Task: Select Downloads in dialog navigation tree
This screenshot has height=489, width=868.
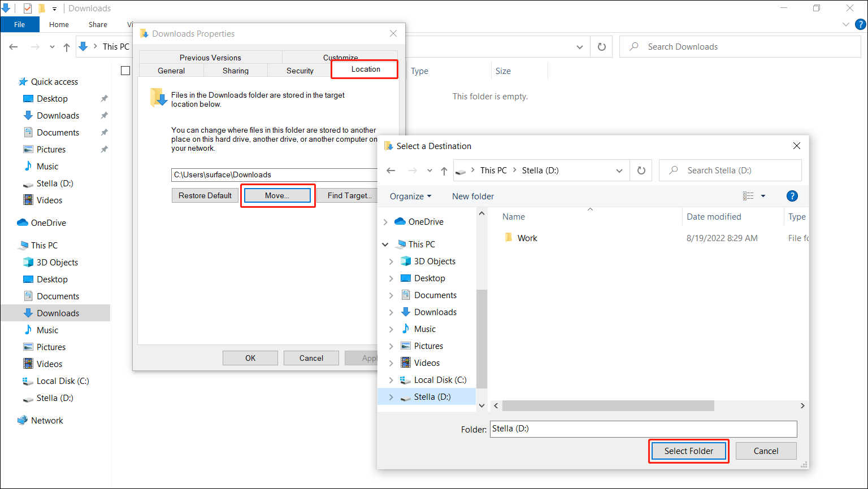Action: point(435,312)
